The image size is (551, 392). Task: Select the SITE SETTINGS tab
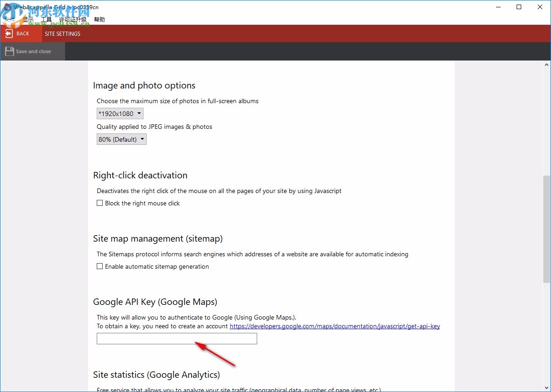63,33
